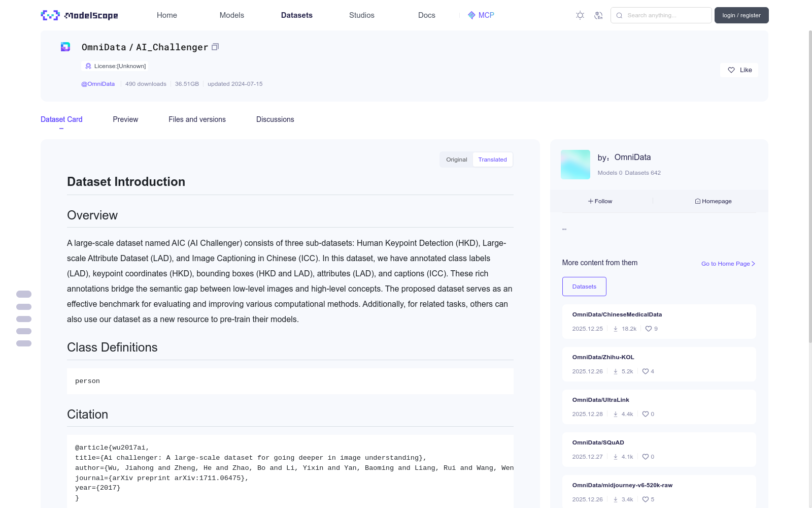Click the chevron after Go to Home Page
Image resolution: width=812 pixels, height=508 pixels.
[x=754, y=264]
